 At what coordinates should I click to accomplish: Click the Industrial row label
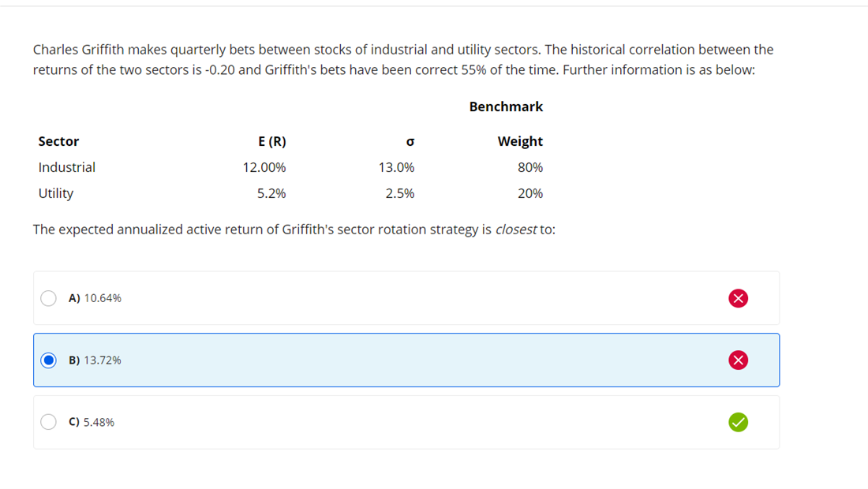click(x=67, y=167)
